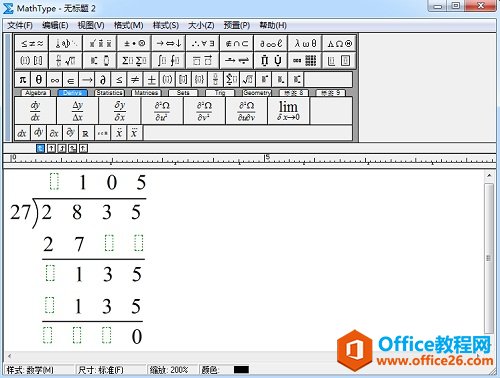Select the fourth tab stop alignment button

pyautogui.click(x=72, y=148)
